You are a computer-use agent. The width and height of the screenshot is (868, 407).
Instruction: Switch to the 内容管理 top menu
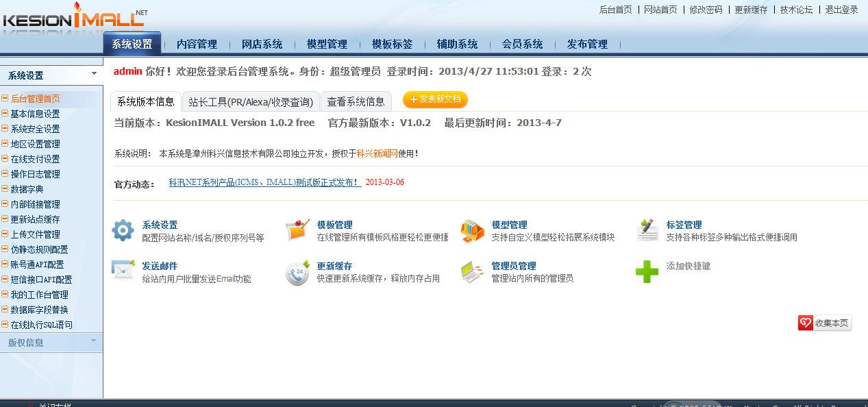point(197,44)
